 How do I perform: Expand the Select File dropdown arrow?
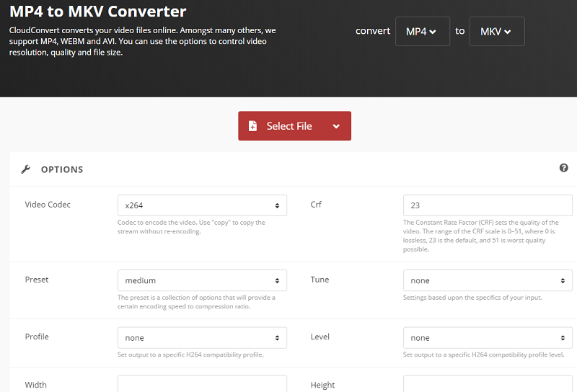pos(336,126)
